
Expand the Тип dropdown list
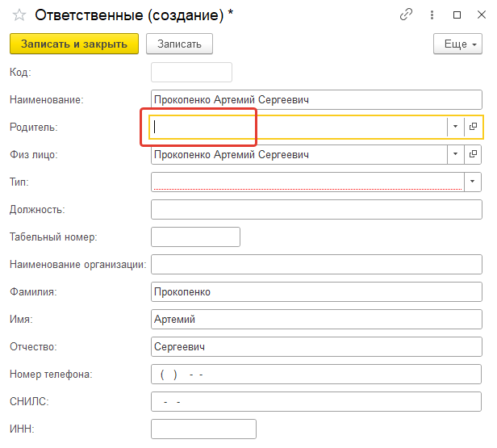click(x=473, y=182)
